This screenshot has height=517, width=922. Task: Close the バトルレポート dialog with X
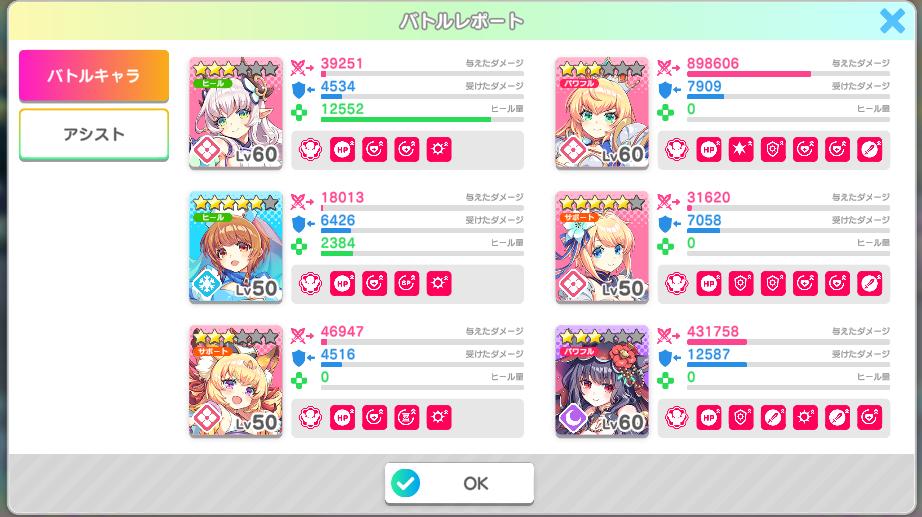pyautogui.click(x=892, y=21)
